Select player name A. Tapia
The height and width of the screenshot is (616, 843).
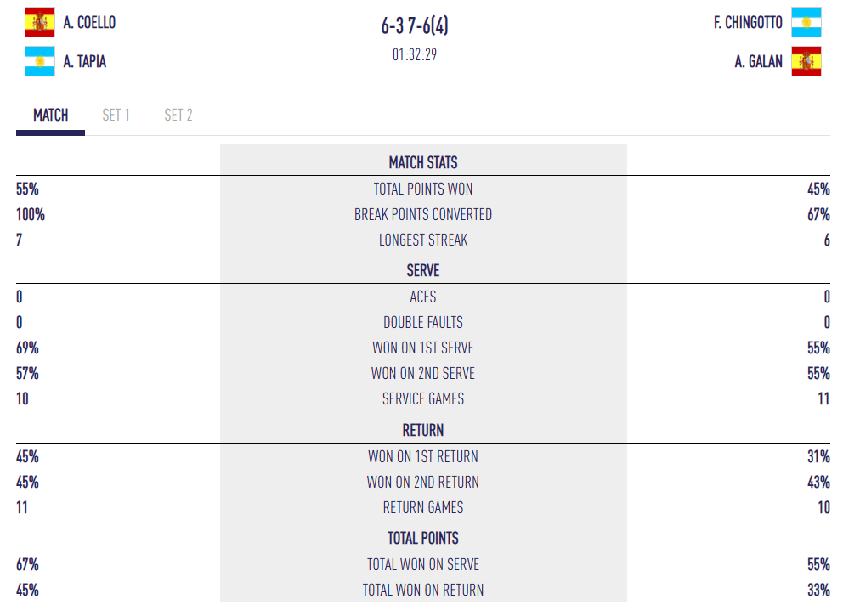click(x=85, y=61)
